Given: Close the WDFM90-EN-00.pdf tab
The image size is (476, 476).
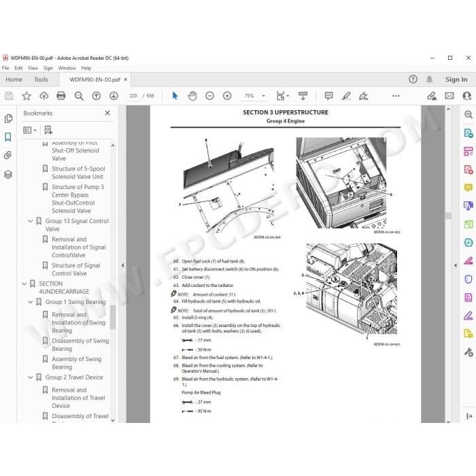Looking at the screenshot, I should pos(125,80).
